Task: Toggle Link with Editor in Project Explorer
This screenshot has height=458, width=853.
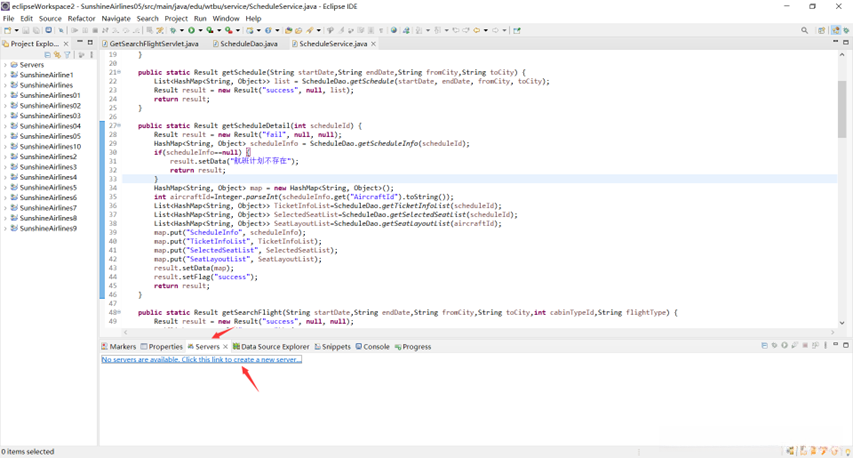Action: pos(57,55)
